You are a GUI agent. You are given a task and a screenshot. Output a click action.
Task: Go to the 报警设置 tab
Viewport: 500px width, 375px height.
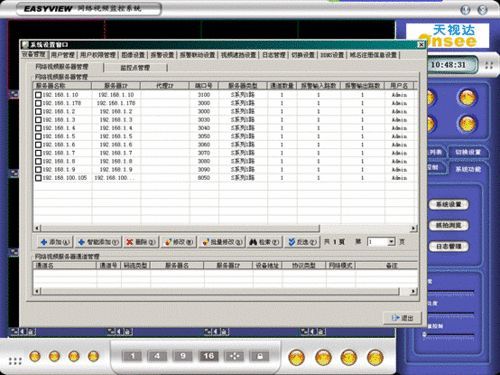[x=162, y=55]
